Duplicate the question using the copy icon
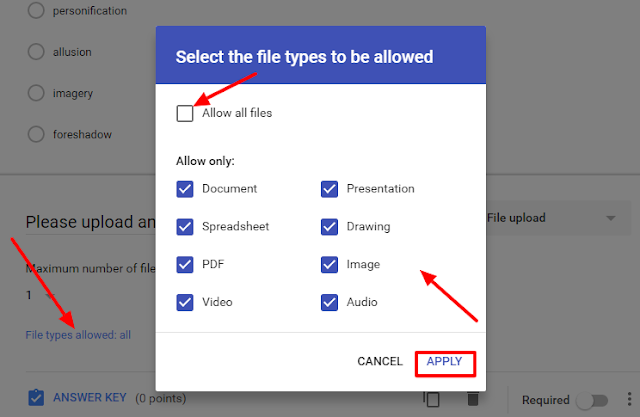Viewport: 640px width, 417px height. (432, 399)
